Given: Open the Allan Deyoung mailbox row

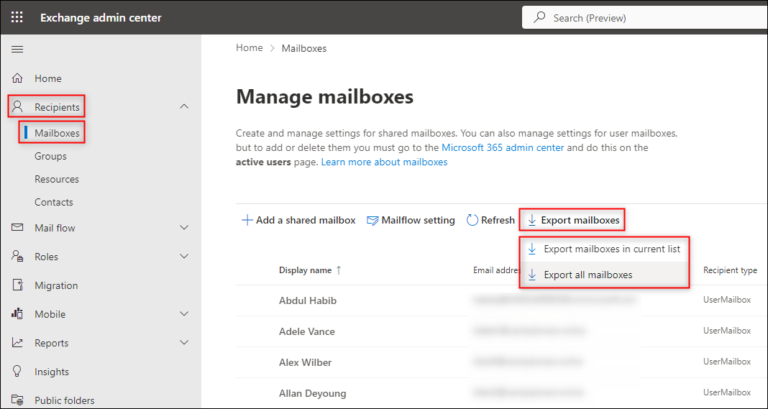Looking at the screenshot, I should click(x=502, y=393).
